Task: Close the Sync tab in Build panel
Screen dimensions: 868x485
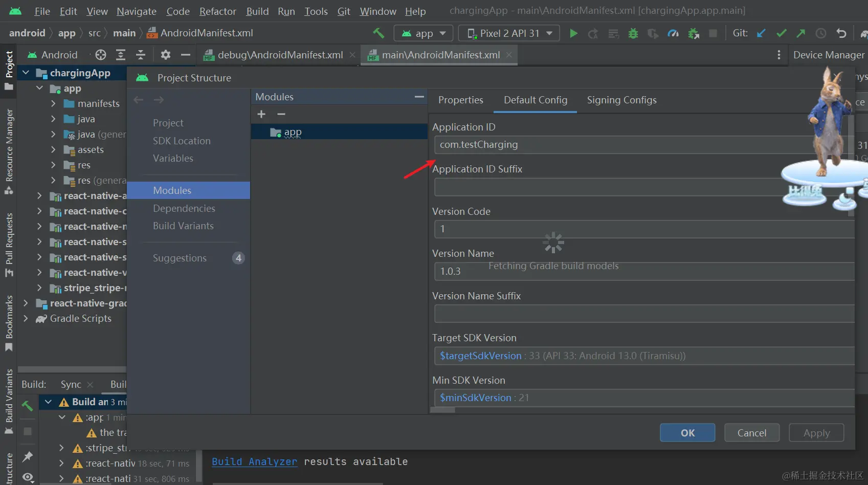Action: coord(90,385)
